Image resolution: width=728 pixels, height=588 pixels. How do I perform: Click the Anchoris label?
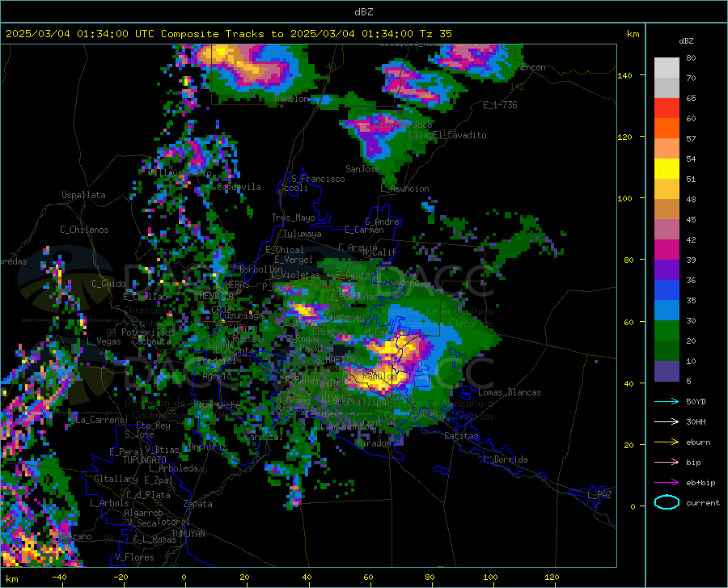[x=208, y=446]
